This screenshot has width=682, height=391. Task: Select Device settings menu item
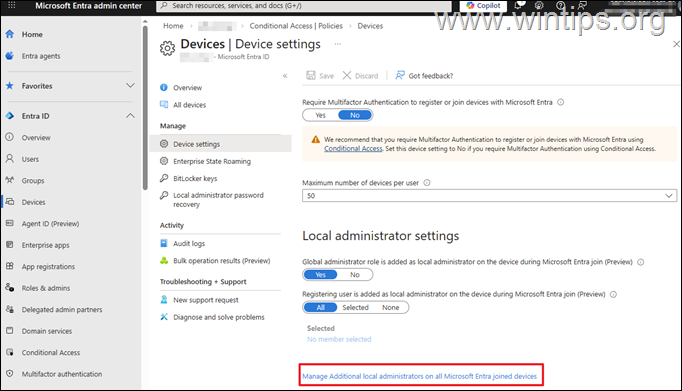220,144
